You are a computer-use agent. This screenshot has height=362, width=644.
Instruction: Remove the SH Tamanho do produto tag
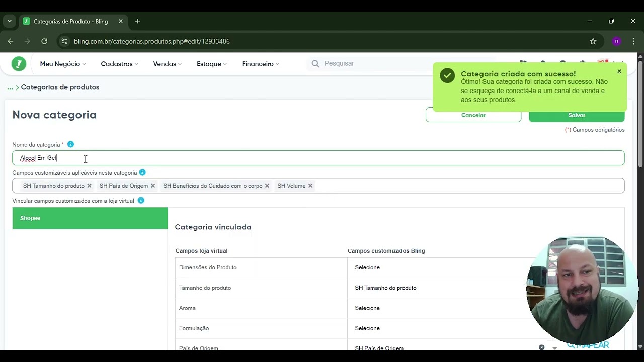click(89, 186)
